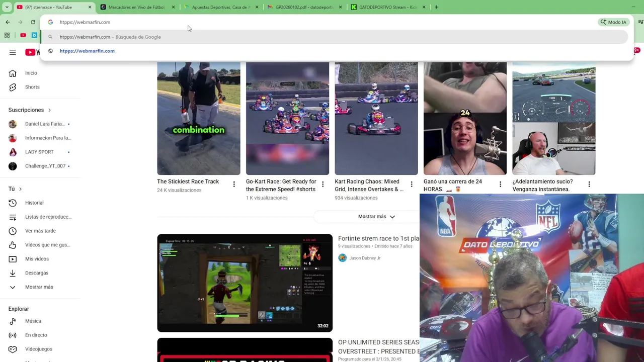The width and height of the screenshot is (644, 362).
Task: Click the address bar URL field
Action: coord(322,22)
